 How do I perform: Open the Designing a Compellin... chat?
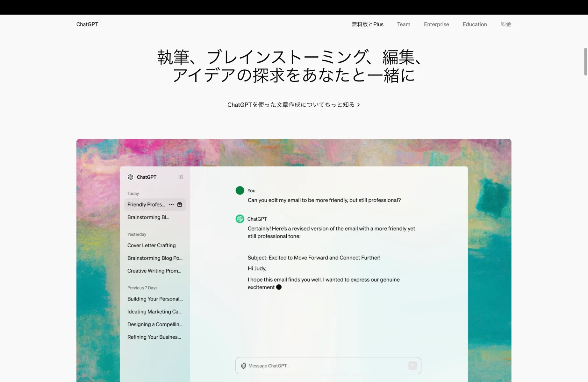(x=155, y=324)
